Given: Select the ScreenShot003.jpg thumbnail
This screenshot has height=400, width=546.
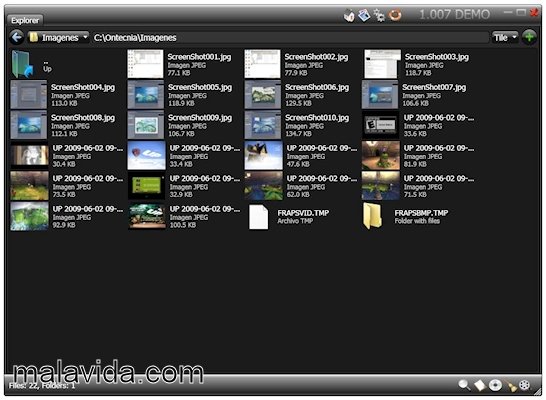Looking at the screenshot, I should (382, 64).
